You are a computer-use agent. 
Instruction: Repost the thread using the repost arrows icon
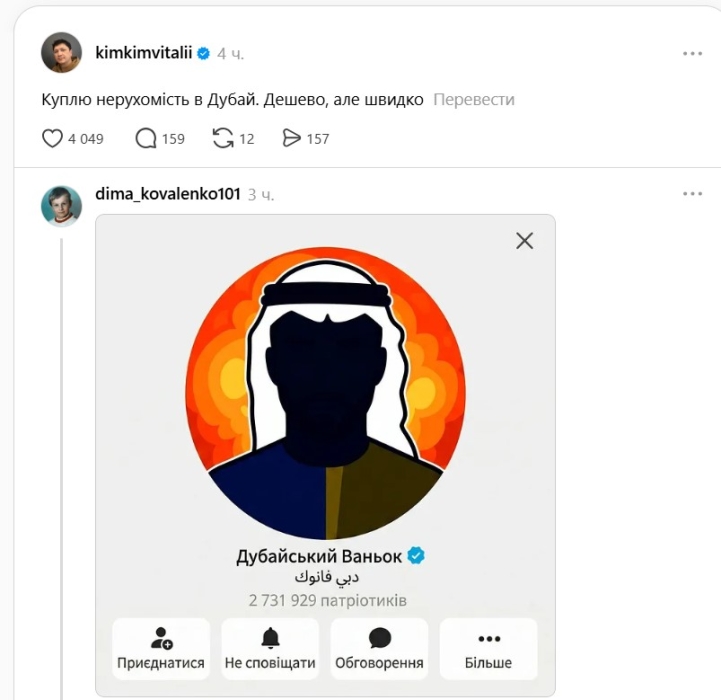(223, 138)
